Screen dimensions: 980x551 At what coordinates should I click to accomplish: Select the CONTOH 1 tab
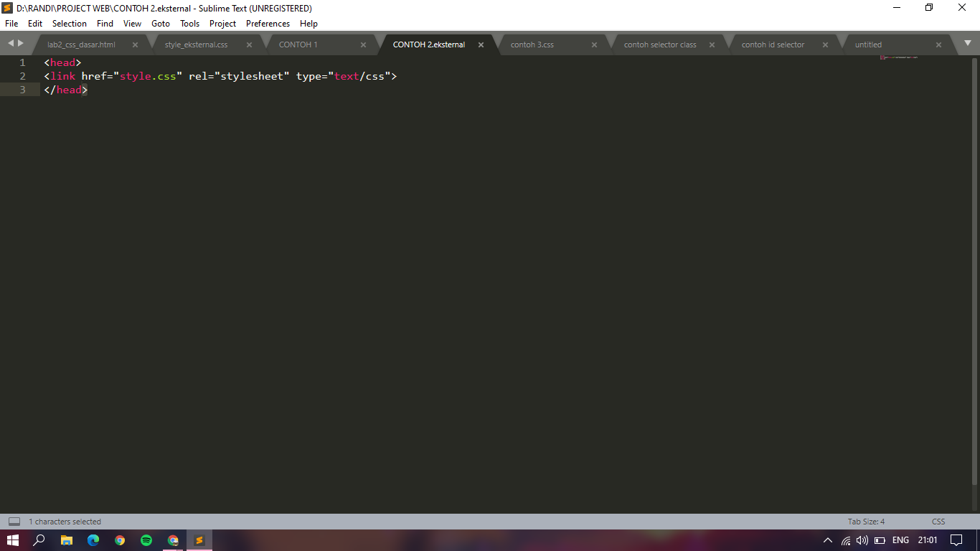(298, 44)
